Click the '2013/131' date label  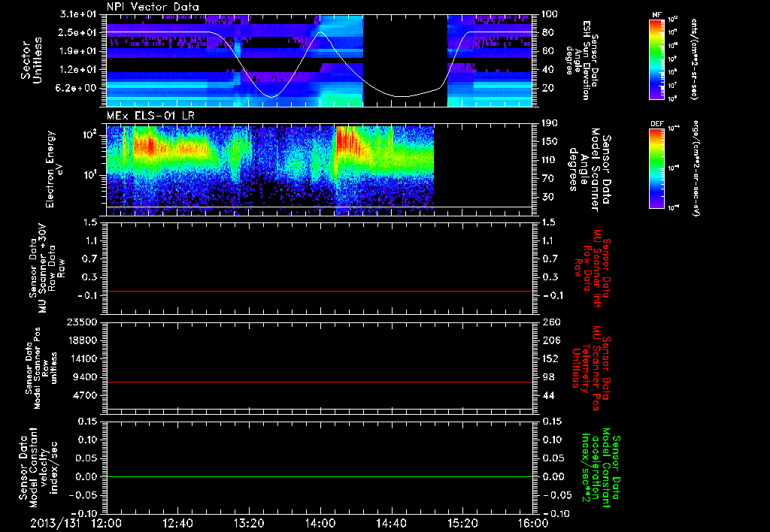55,523
